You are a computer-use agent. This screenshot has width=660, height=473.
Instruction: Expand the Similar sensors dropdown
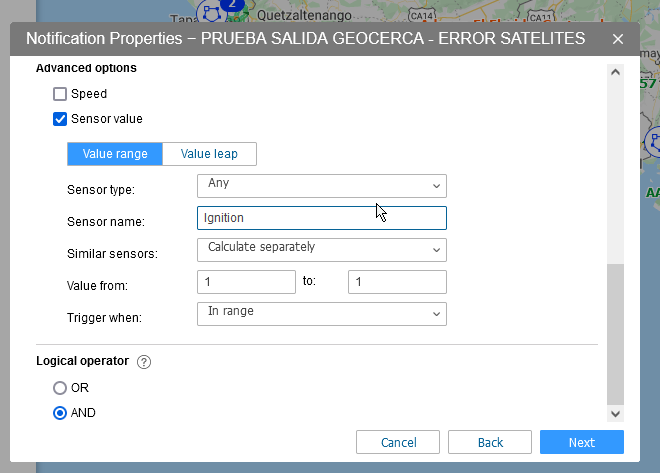coord(321,248)
